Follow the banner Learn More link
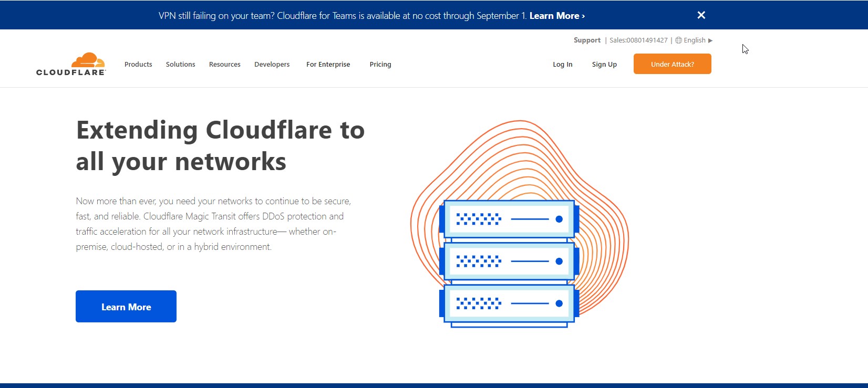This screenshot has height=388, width=868. (557, 16)
